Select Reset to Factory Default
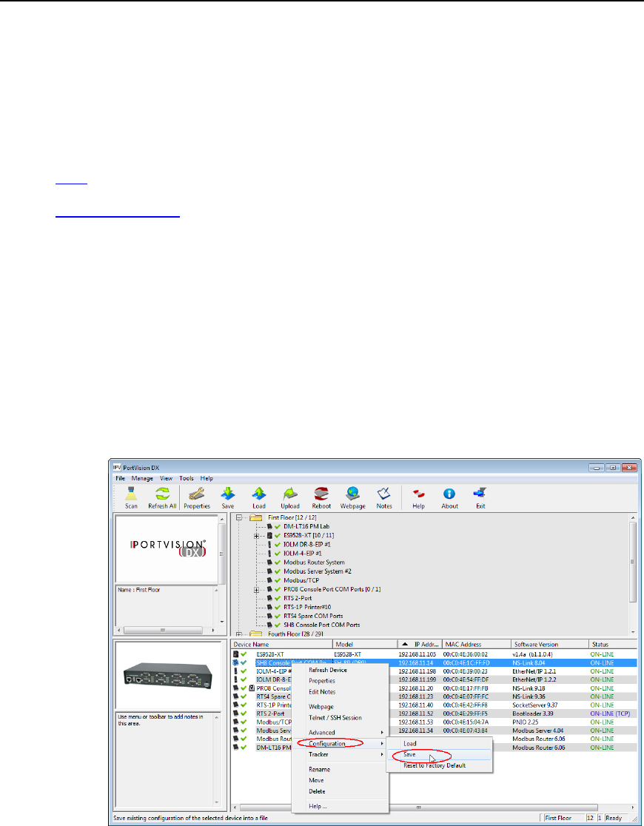 (440, 766)
